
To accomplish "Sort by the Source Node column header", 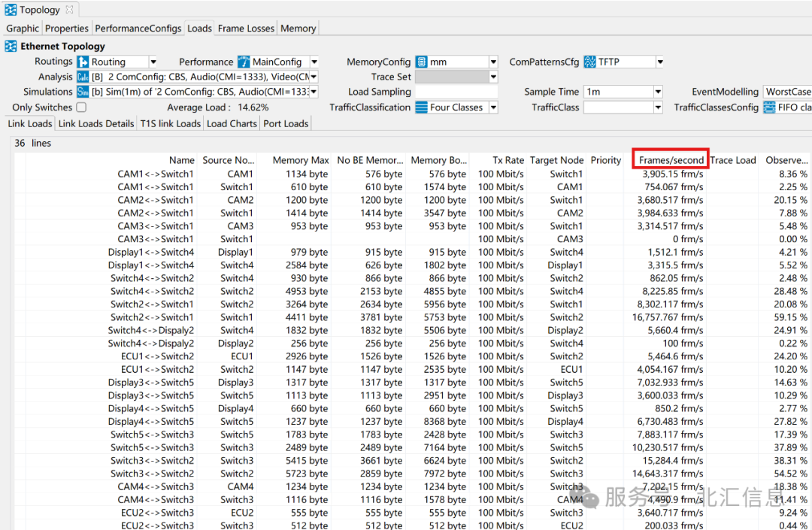I will point(229,160).
